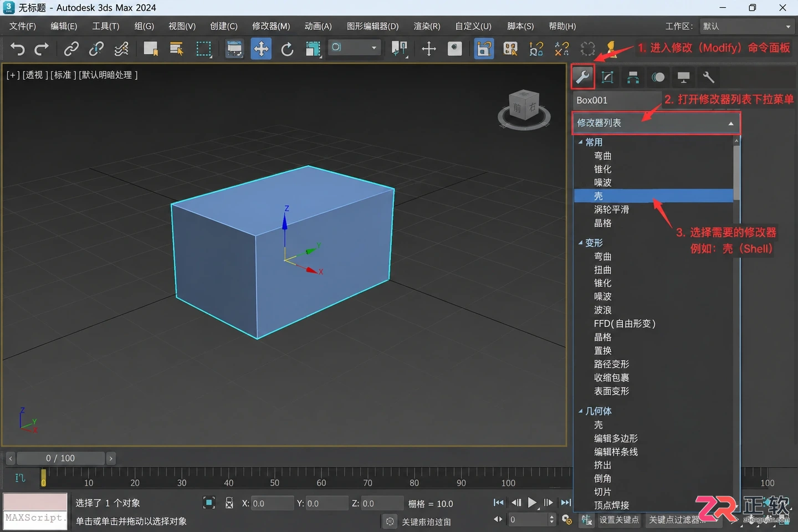Toggle Window/Crossing selection mode

pos(234,49)
